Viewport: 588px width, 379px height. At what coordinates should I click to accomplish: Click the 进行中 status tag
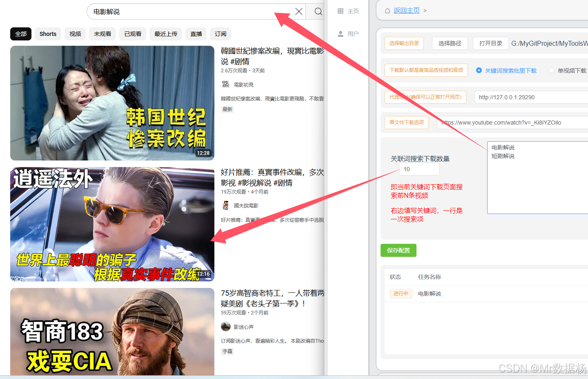(401, 294)
